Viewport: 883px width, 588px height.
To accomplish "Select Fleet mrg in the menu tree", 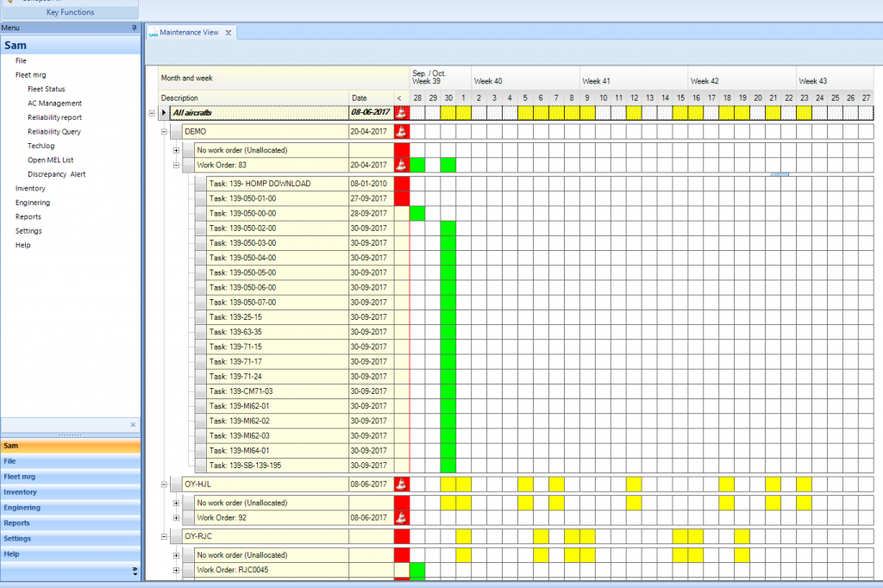I will [30, 75].
